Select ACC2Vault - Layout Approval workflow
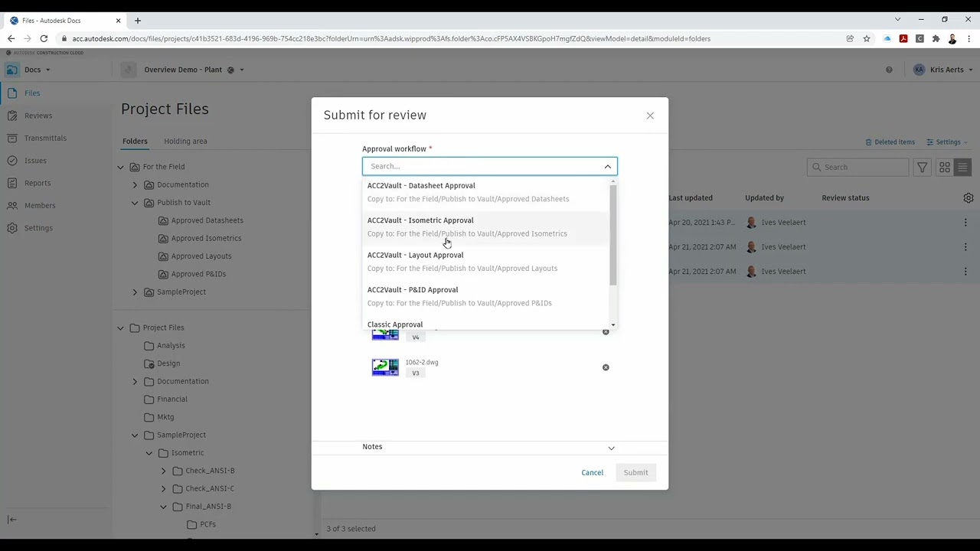Screen dimensions: 980x551 (487, 262)
